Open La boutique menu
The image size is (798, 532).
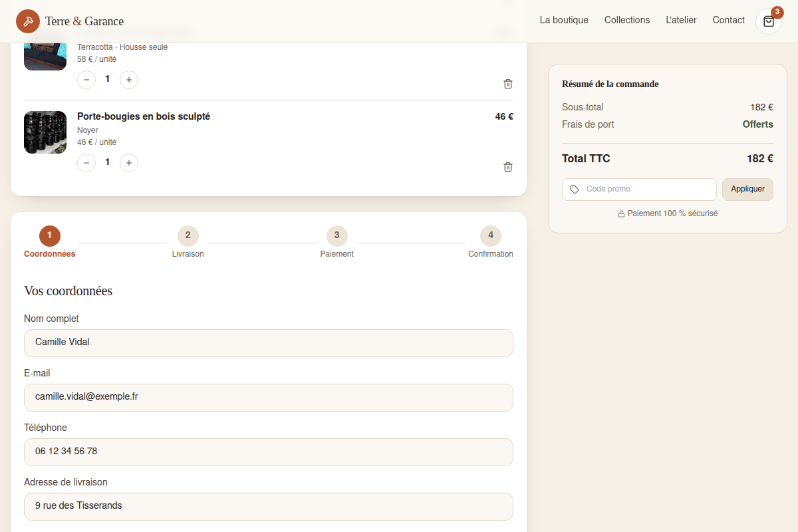coord(564,20)
